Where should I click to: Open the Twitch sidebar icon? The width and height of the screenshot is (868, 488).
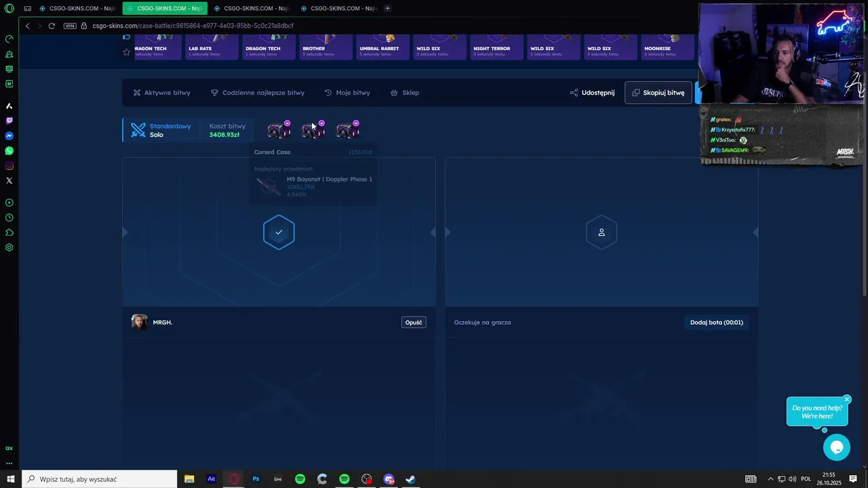click(x=9, y=121)
